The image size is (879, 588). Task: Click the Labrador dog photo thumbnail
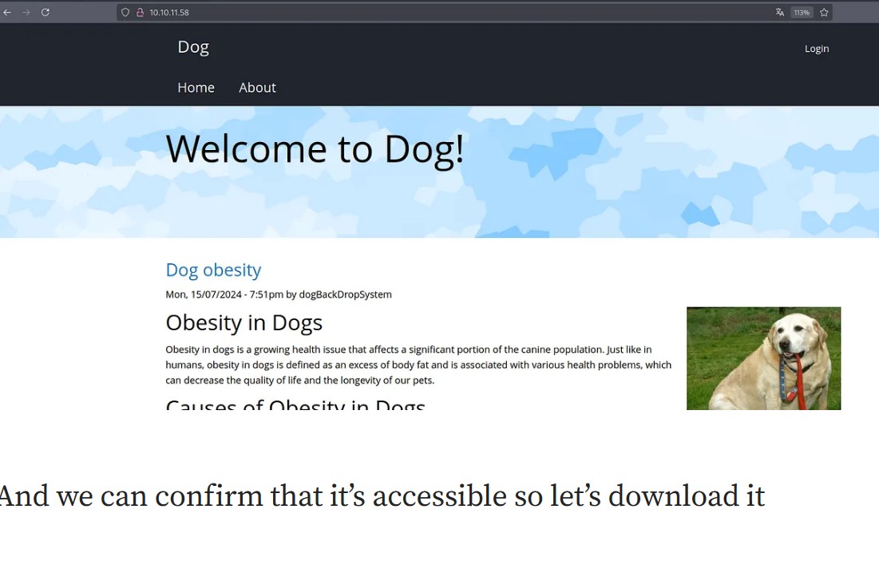(763, 358)
